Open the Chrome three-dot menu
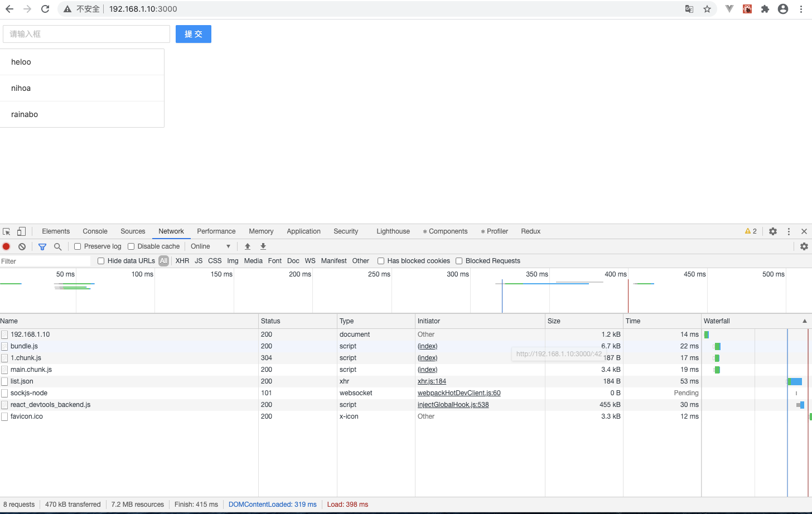Viewport: 812px width, 514px height. coord(801,9)
